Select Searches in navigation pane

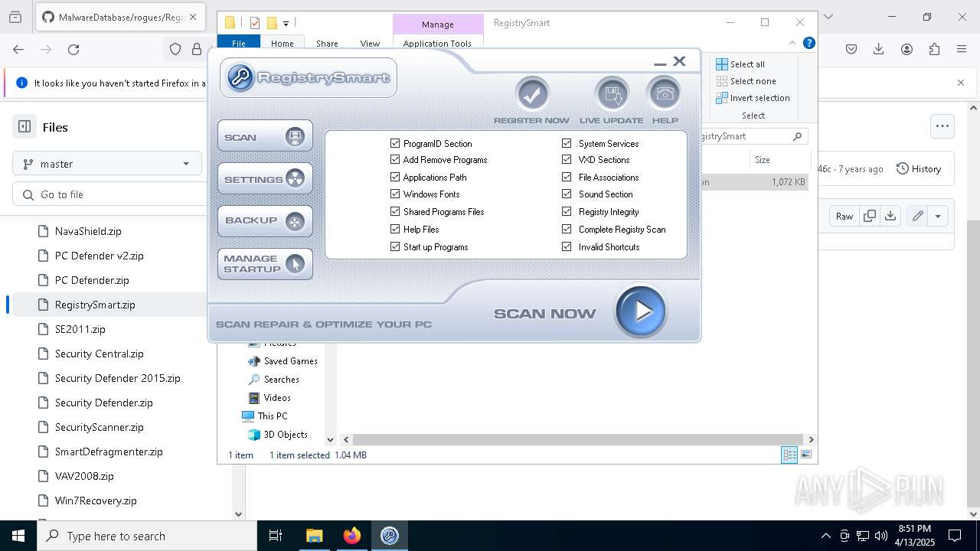pyautogui.click(x=273, y=380)
